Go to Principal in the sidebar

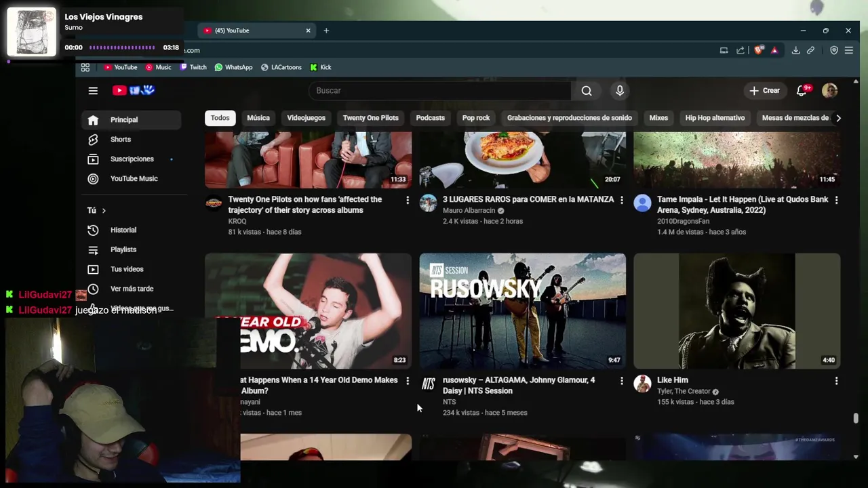pos(131,120)
